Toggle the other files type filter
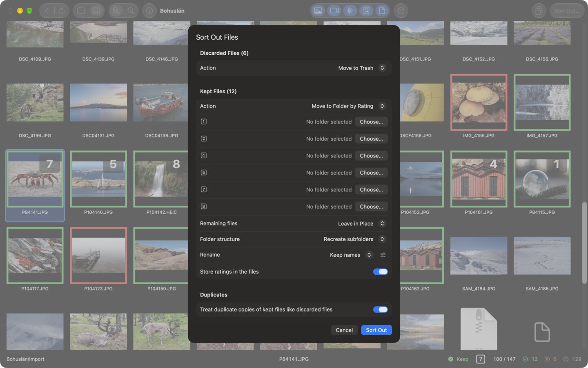The width and height of the screenshot is (588, 368). [x=382, y=11]
